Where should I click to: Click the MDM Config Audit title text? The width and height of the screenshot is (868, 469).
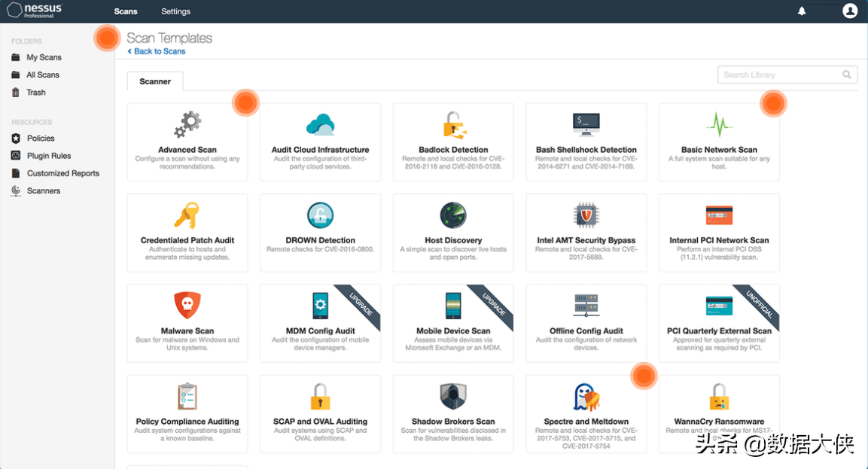click(x=321, y=331)
